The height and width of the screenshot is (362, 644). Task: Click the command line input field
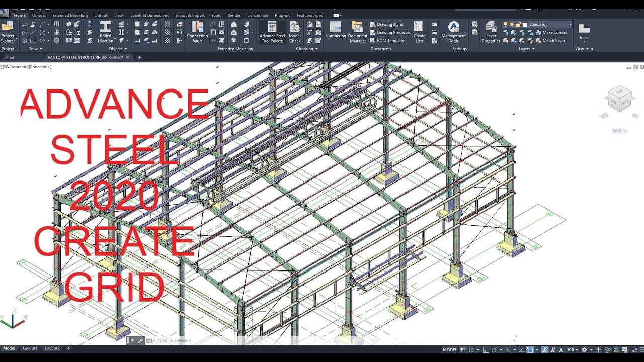332,340
